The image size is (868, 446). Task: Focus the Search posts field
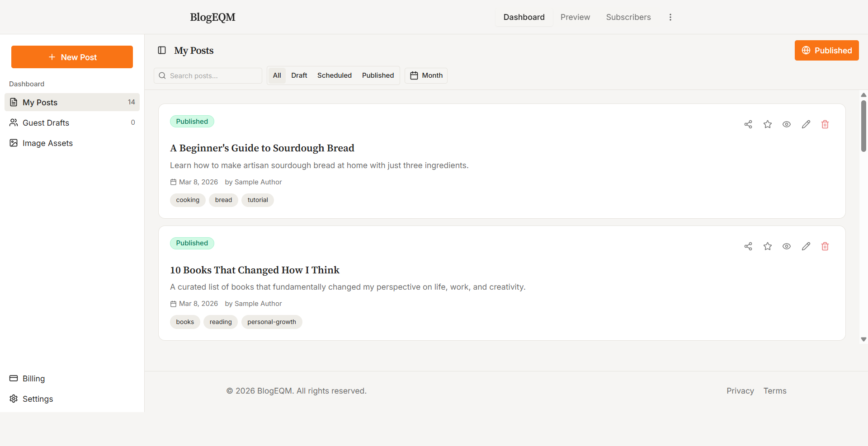tap(208, 75)
